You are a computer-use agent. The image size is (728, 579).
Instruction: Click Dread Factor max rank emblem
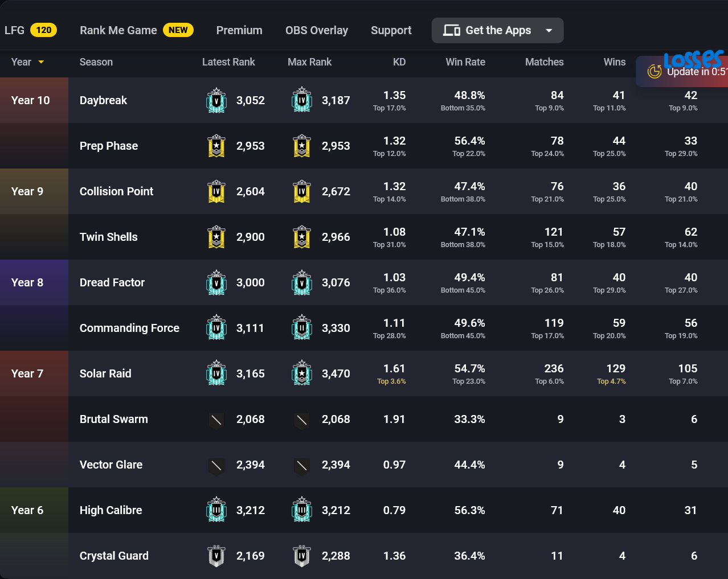pos(302,282)
